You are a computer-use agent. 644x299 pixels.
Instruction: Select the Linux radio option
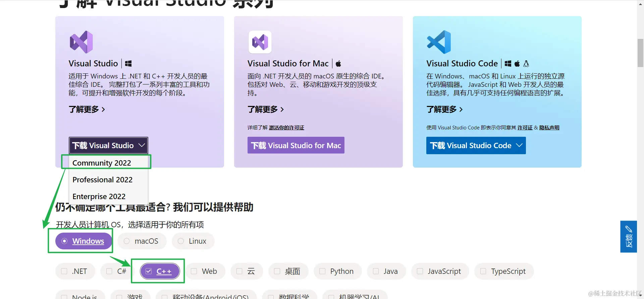[x=193, y=241]
